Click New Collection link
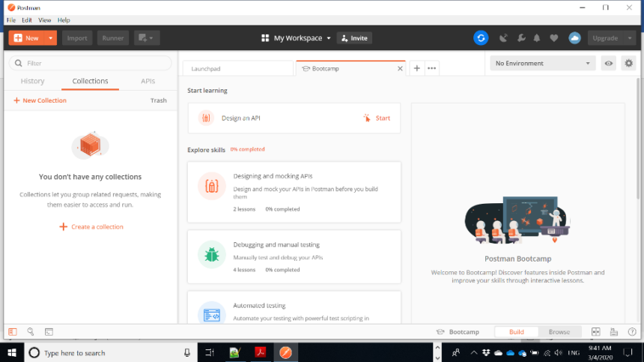Viewport: 644px width, 362px height. coord(40,100)
